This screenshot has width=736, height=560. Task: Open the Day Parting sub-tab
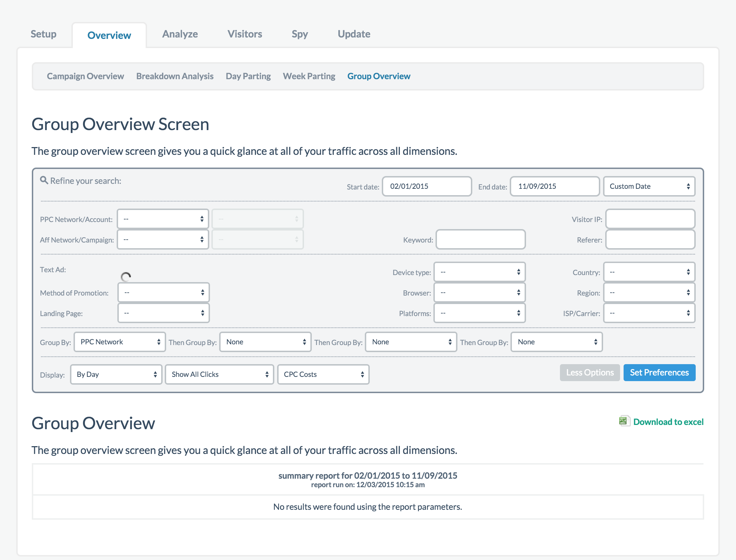point(248,76)
